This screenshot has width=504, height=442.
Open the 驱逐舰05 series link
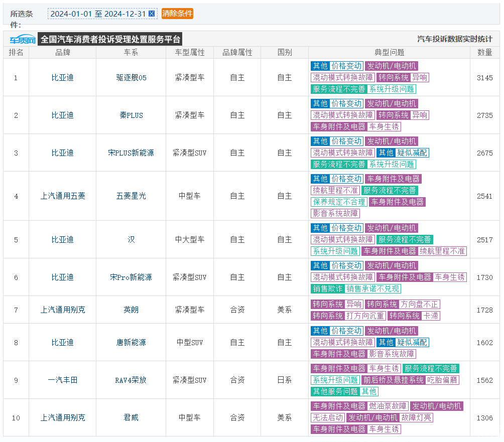pos(131,78)
